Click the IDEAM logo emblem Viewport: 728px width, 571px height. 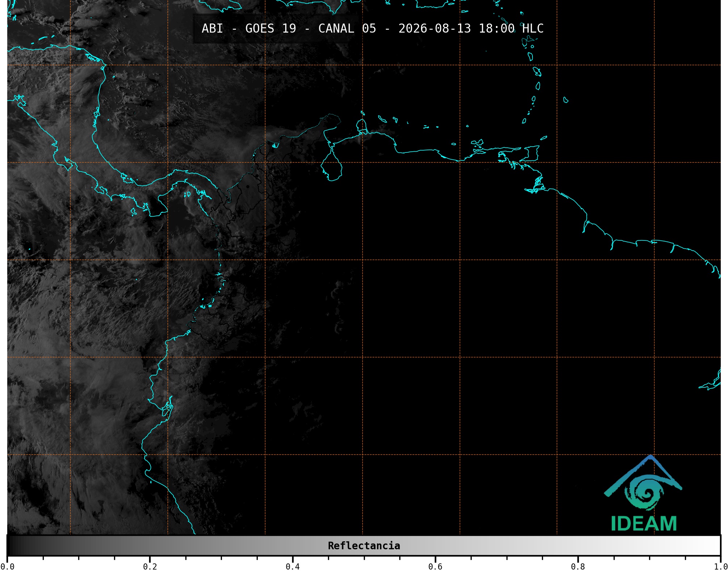tap(643, 483)
